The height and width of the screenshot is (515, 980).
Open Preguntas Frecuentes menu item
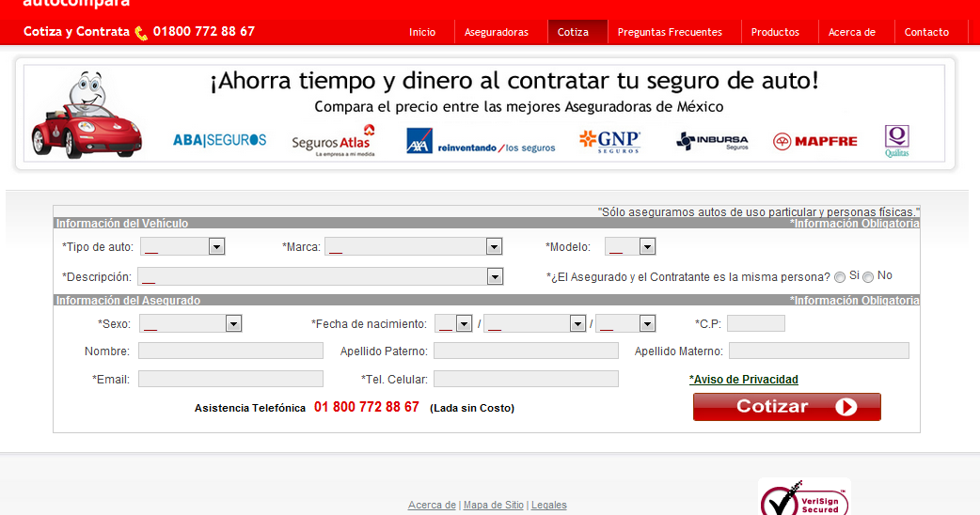[670, 32]
